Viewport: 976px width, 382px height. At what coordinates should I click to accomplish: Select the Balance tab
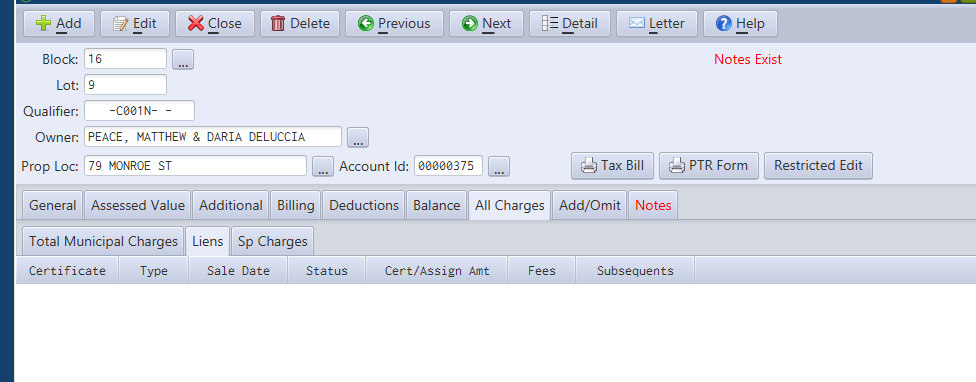click(436, 205)
